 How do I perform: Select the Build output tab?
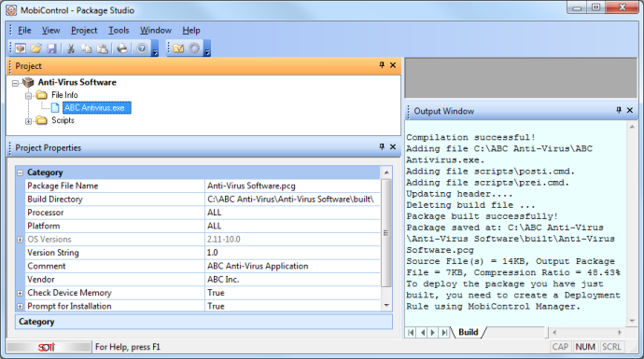[x=469, y=332]
